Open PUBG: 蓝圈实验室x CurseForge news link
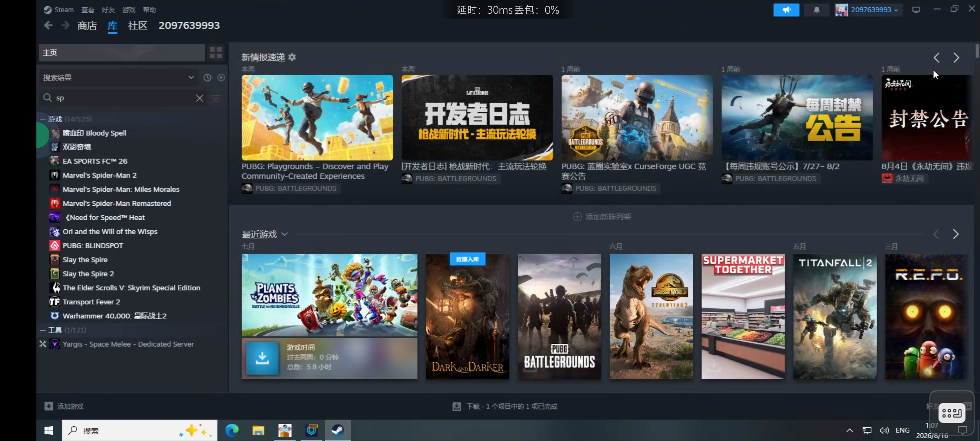The height and width of the screenshot is (441, 980). [x=634, y=171]
